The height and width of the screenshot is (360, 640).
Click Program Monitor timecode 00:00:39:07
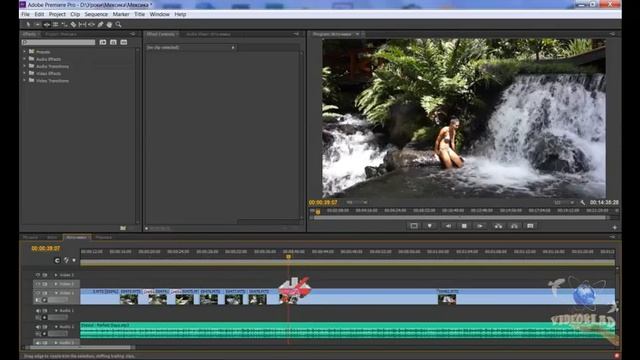pyautogui.click(x=323, y=202)
